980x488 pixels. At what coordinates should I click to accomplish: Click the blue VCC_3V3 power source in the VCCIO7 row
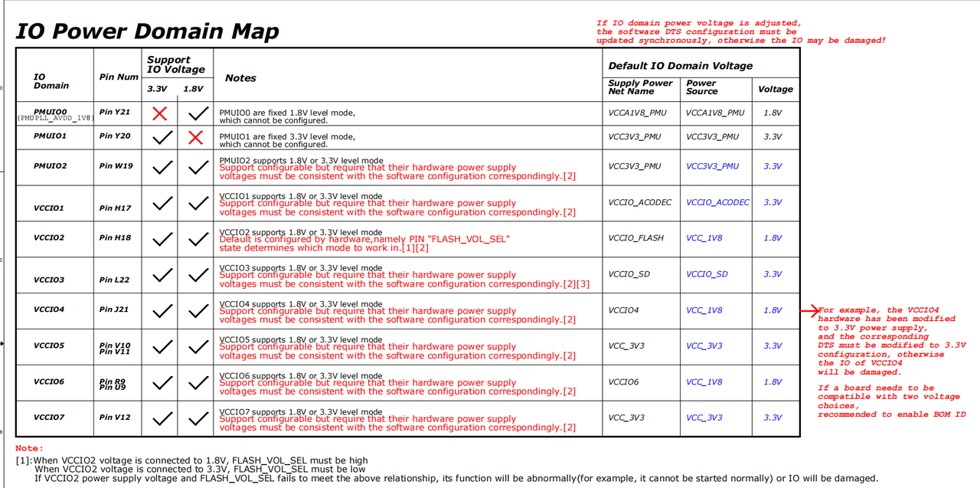[704, 418]
